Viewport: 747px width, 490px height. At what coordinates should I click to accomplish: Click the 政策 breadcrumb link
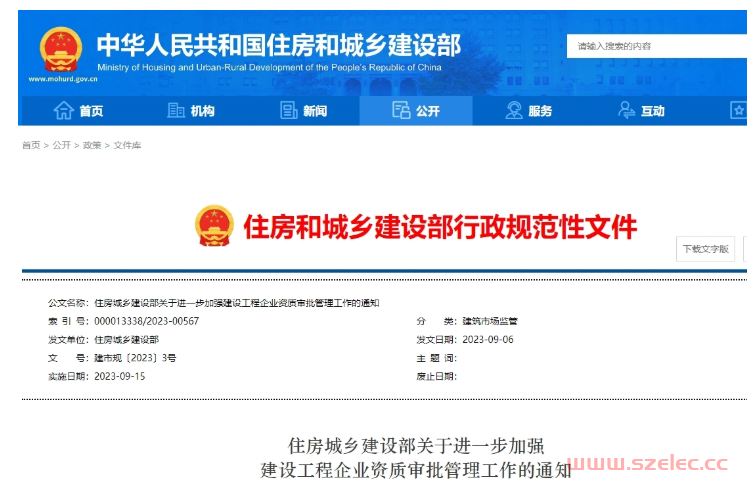92,145
